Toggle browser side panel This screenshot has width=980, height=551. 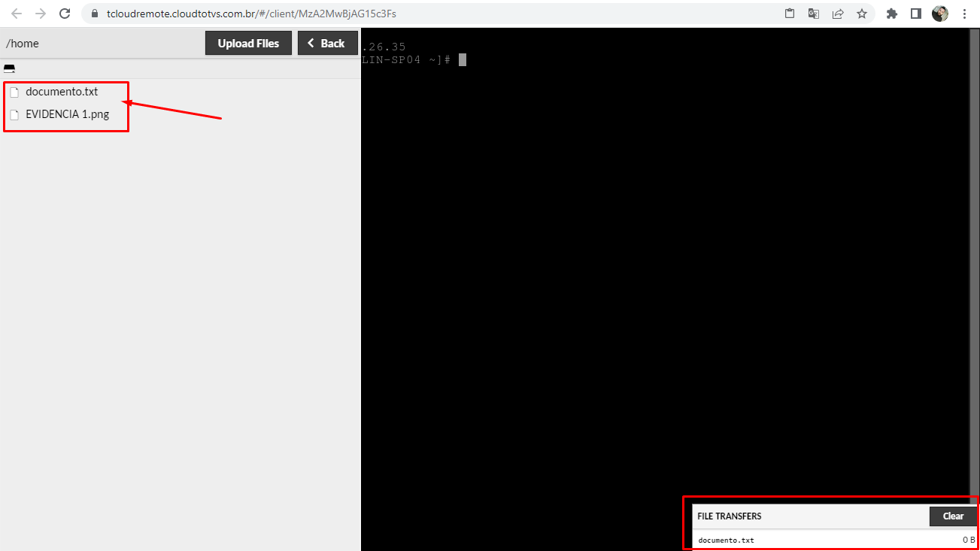[916, 14]
